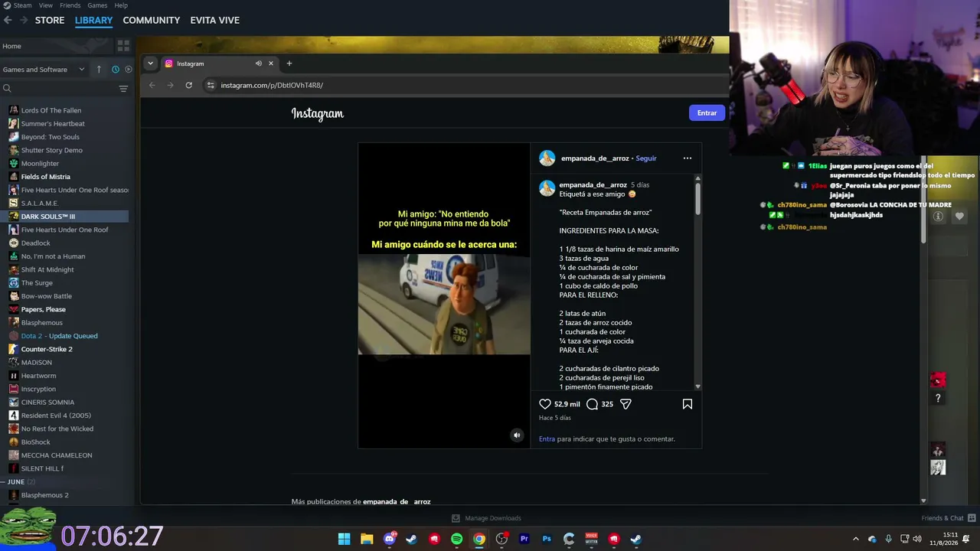Open Discord from the taskbar
Screen dimensions: 980x551
click(x=390, y=539)
